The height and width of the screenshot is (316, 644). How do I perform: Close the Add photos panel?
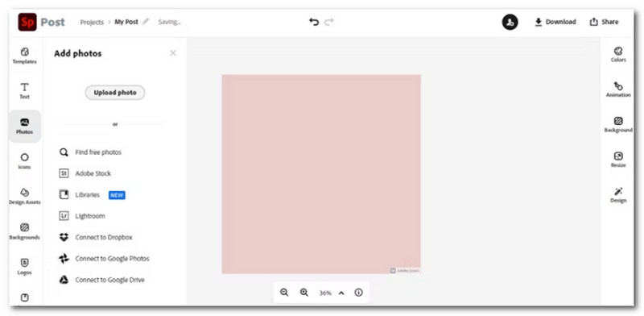pos(173,53)
